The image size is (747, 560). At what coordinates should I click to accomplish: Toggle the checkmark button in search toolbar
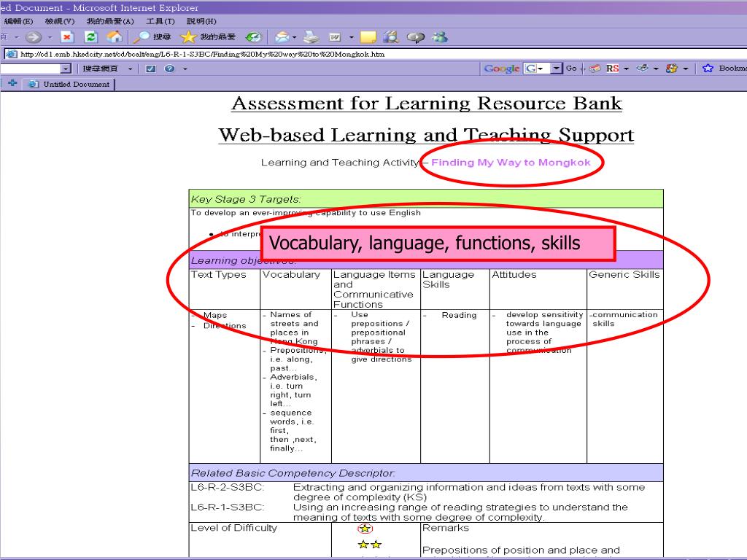point(151,69)
